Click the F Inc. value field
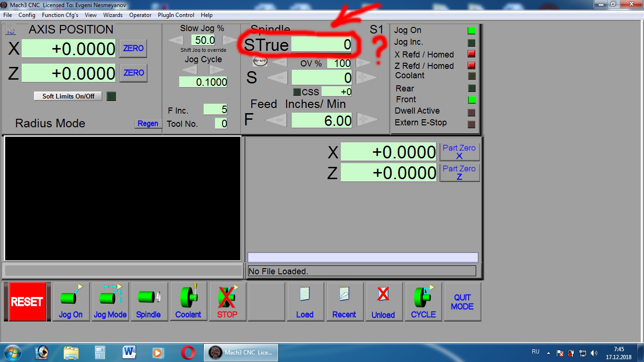The image size is (644, 362). [215, 110]
